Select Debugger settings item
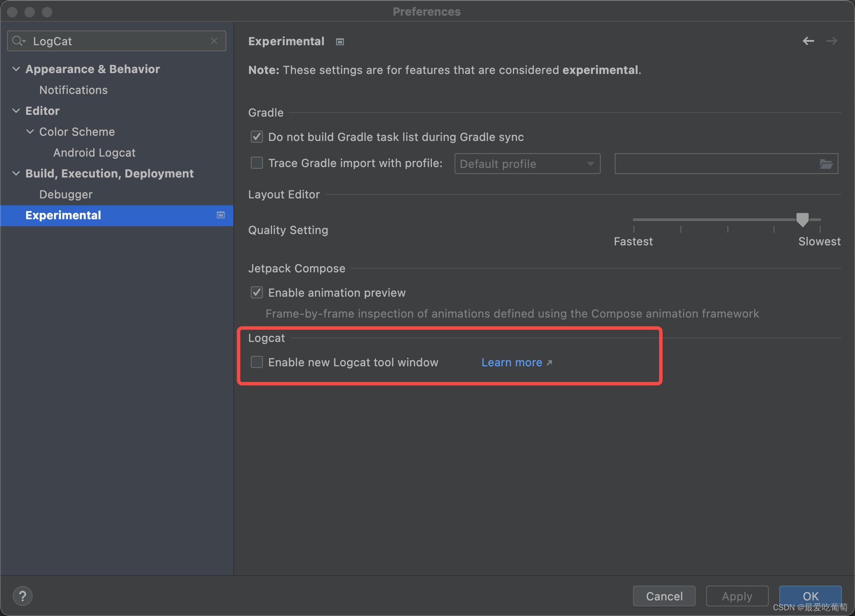 coord(66,194)
